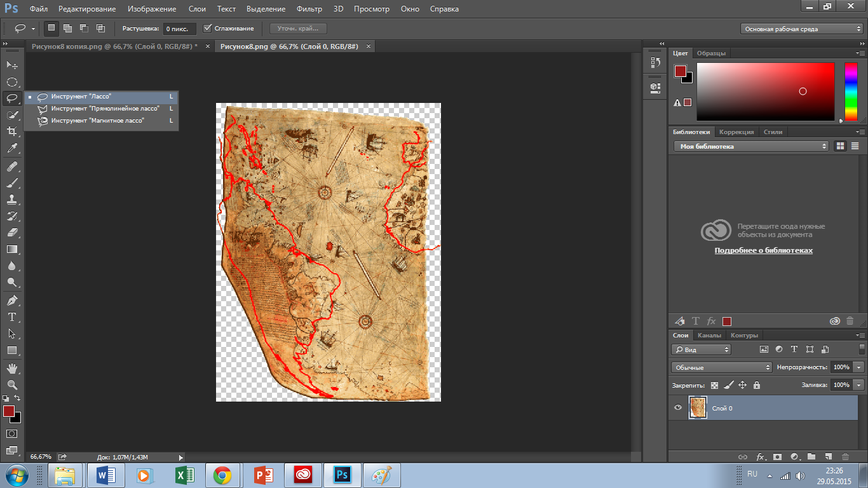The width and height of the screenshot is (868, 488).
Task: Select the Eyedropper tool
Action: pos(12,149)
